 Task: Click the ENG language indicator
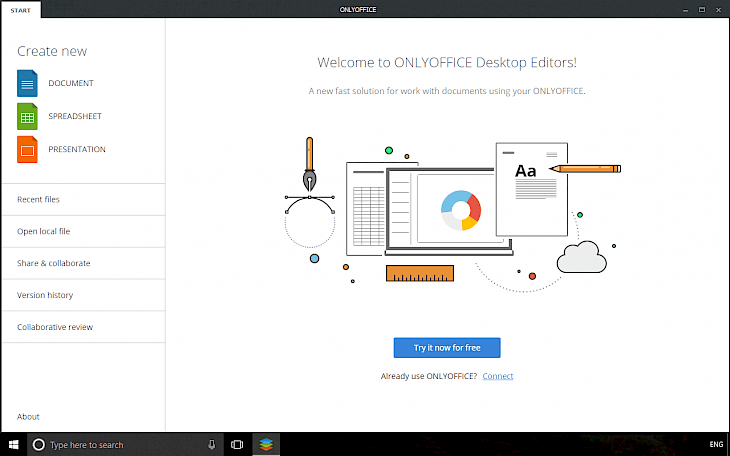coord(716,444)
